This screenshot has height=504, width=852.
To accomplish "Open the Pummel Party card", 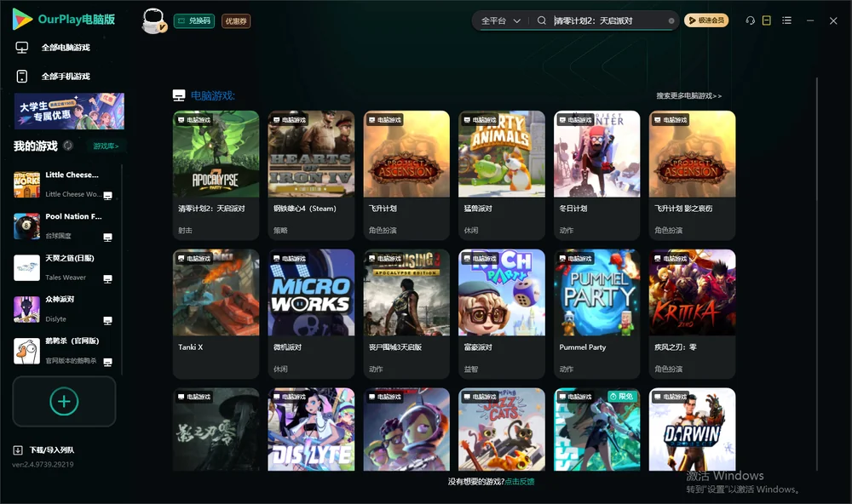I will (596, 314).
